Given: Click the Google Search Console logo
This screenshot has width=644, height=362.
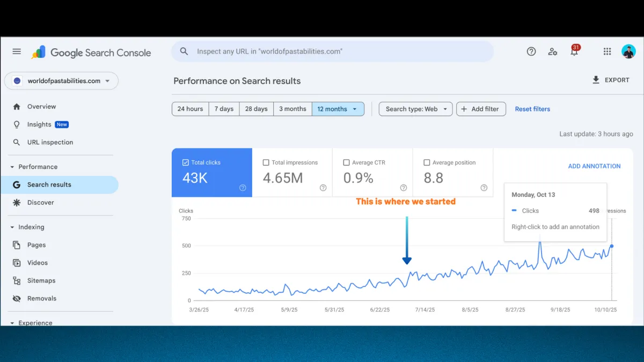Looking at the screenshot, I should (x=91, y=53).
